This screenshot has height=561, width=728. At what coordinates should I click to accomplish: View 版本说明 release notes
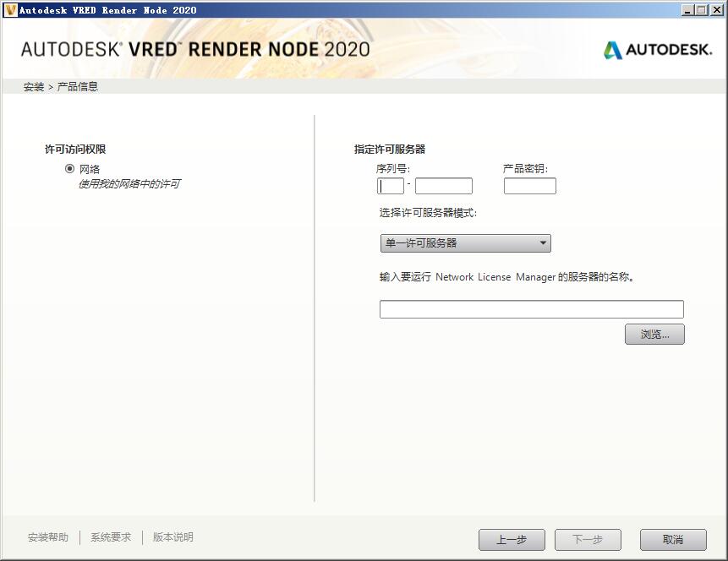(172, 536)
